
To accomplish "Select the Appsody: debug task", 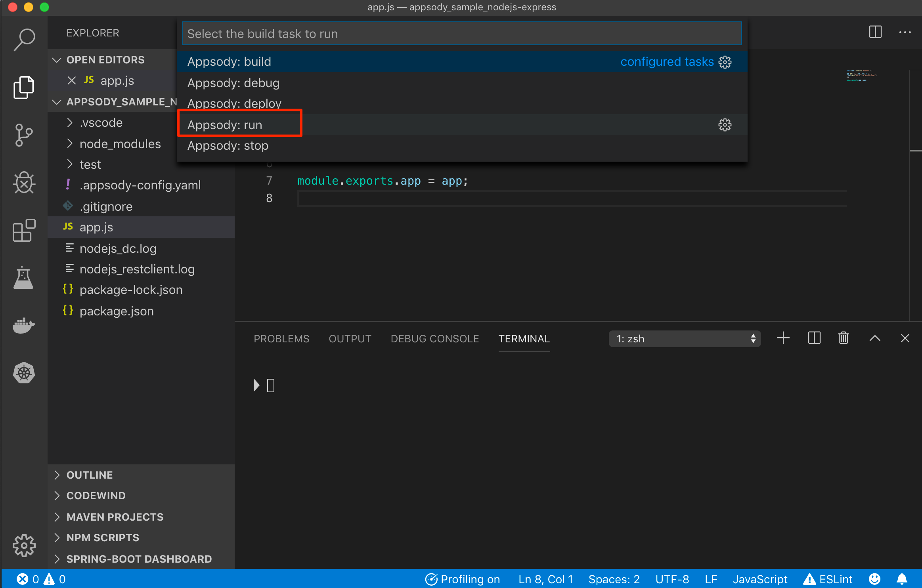I will (462, 83).
